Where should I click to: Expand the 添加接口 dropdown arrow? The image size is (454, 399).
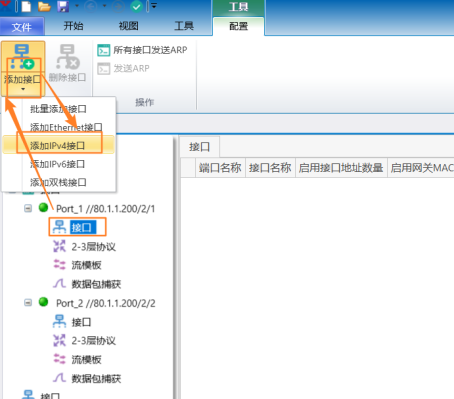(x=23, y=89)
